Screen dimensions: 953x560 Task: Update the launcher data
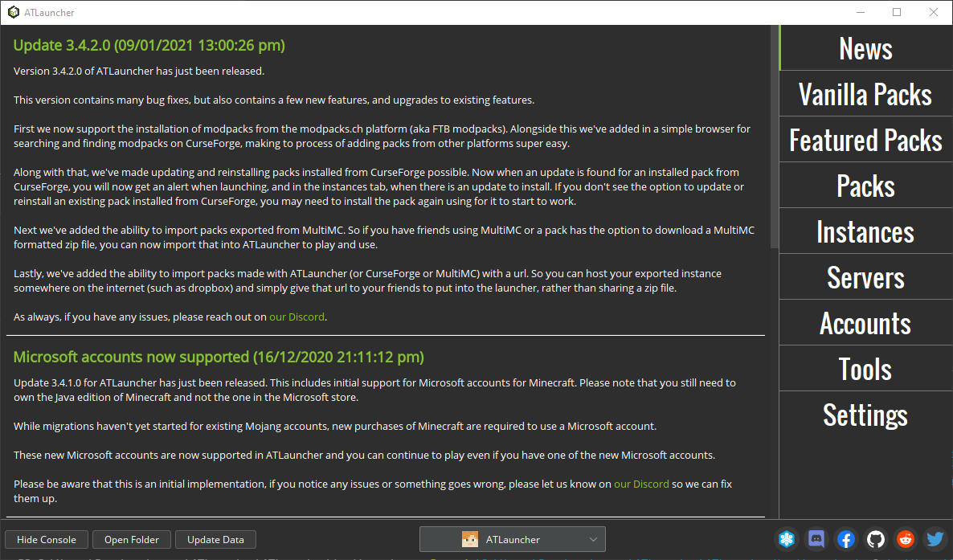[215, 539]
